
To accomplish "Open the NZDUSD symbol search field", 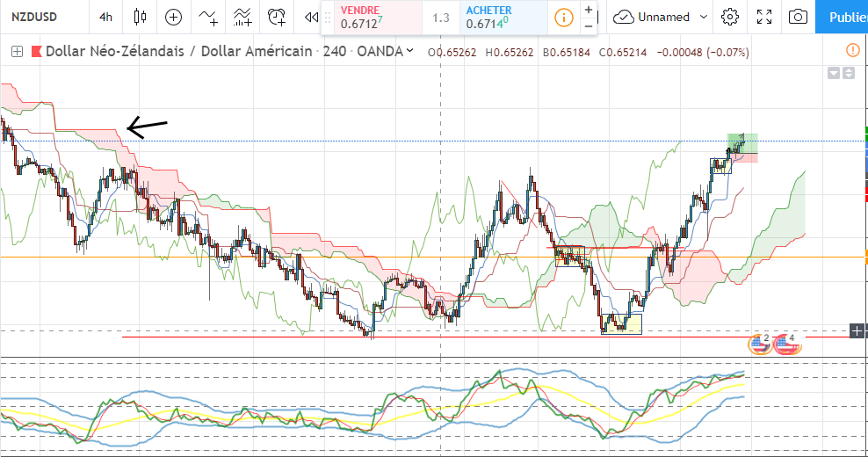I will pyautogui.click(x=34, y=17).
